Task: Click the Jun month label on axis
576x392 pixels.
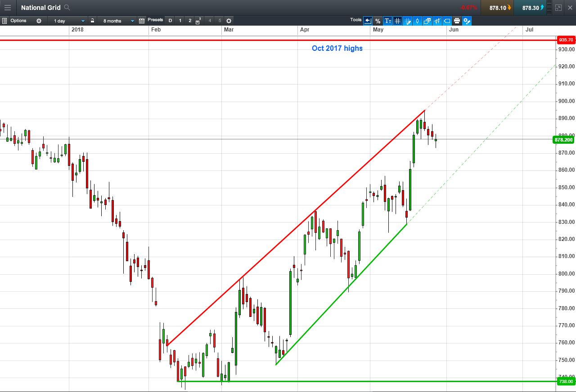Action: coord(454,30)
